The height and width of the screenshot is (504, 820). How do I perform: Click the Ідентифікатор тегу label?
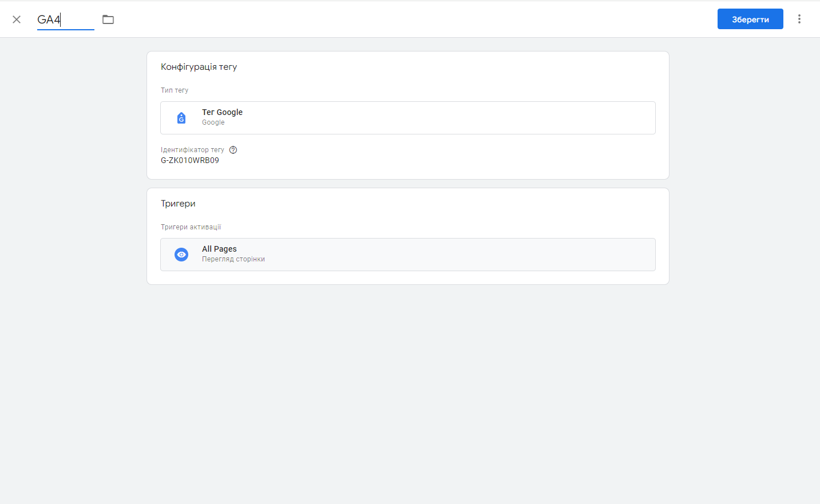point(192,150)
